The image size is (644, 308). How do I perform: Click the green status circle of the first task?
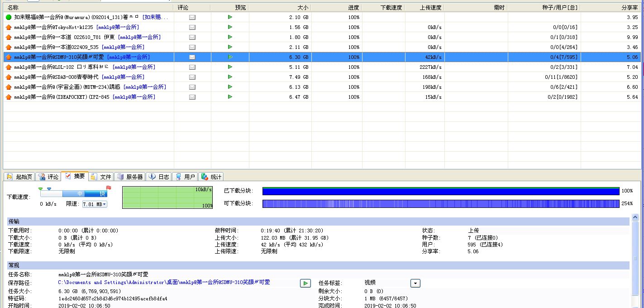click(9, 17)
